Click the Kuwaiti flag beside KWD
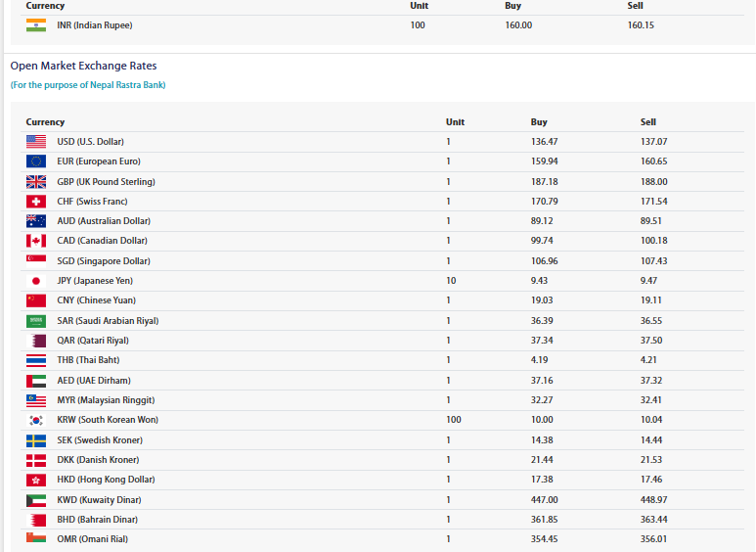The width and height of the screenshot is (756, 552). point(36,500)
